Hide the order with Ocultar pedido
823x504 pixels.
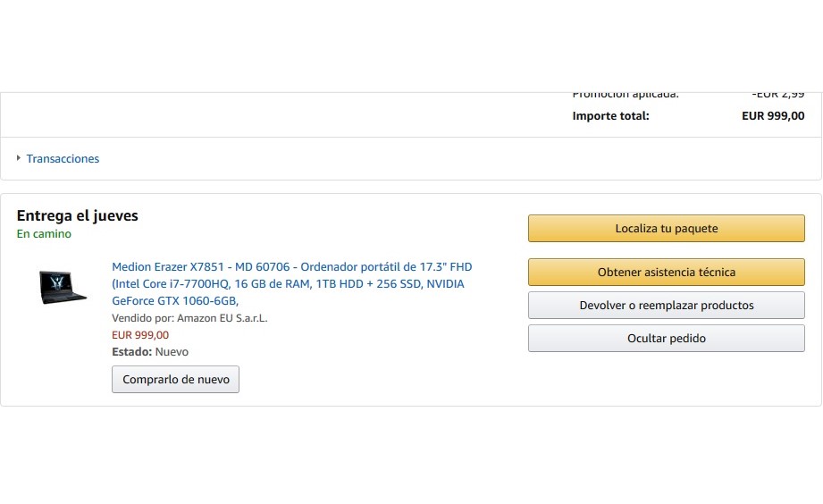pyautogui.click(x=666, y=339)
